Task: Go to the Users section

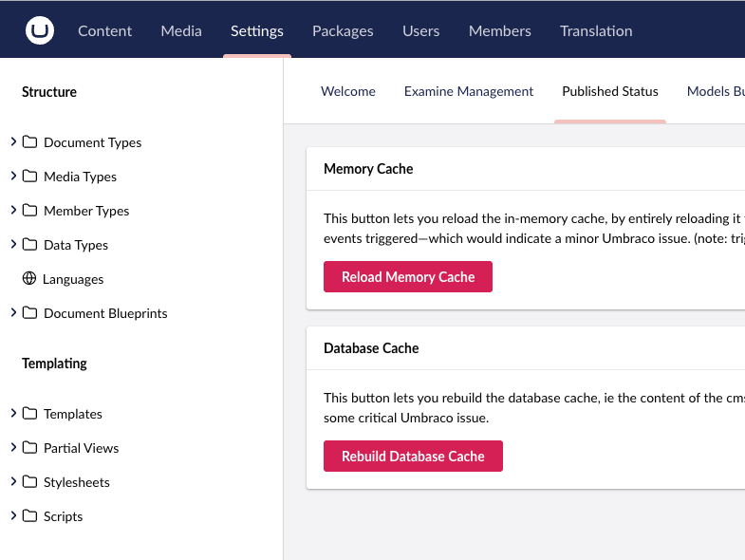Action: tap(420, 30)
